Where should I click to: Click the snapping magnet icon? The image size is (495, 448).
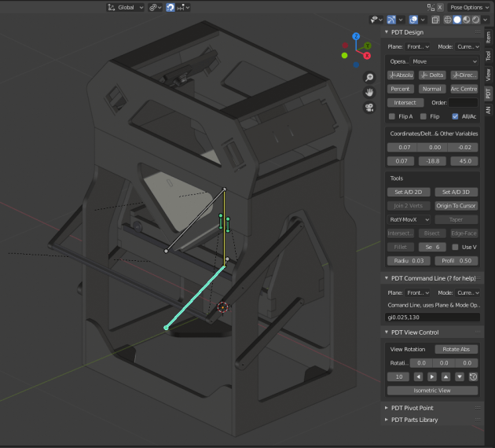(x=170, y=7)
